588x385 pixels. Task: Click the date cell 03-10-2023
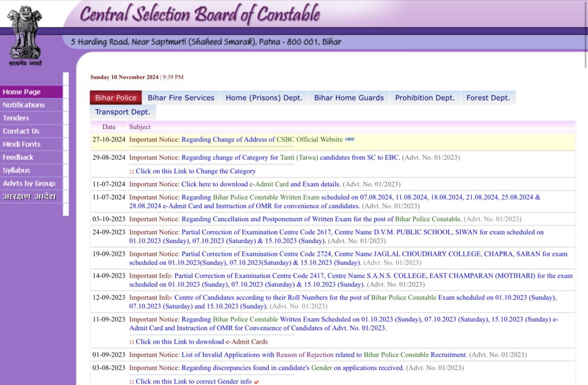click(x=109, y=219)
